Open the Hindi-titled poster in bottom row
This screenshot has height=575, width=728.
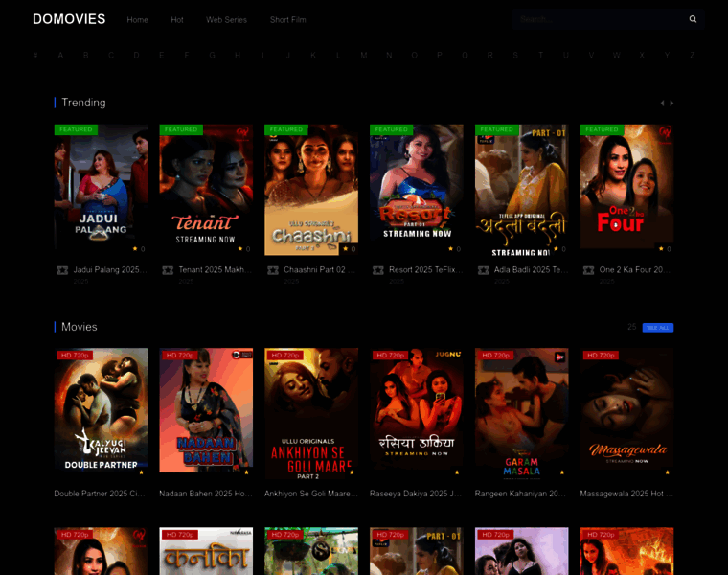206,551
